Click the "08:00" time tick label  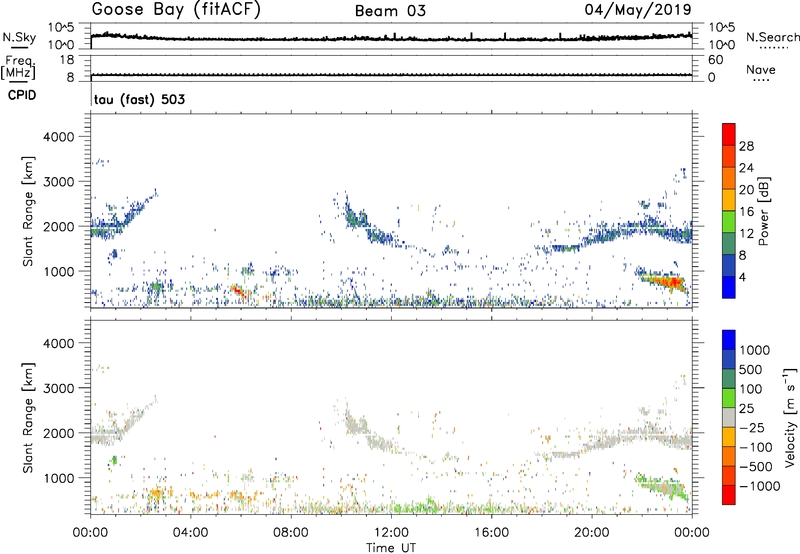291,533
